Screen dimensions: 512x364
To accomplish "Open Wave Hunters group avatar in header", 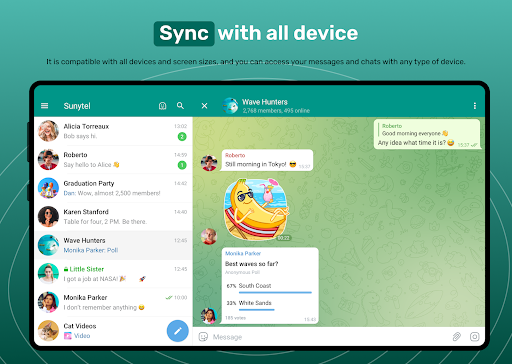I will point(230,106).
